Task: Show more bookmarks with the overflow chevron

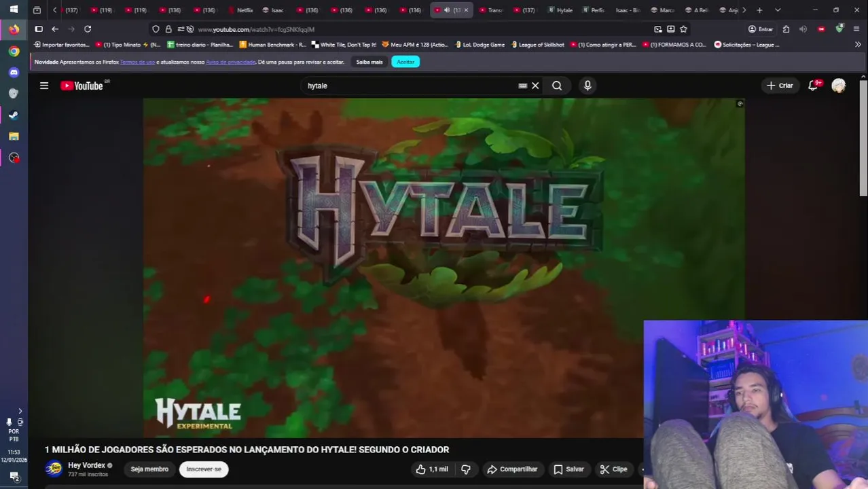Action: [858, 45]
